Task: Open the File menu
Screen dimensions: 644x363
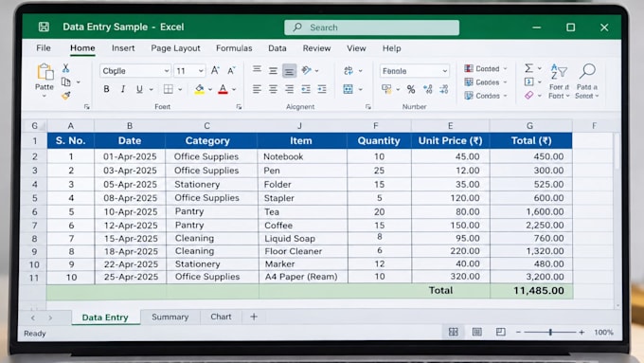Action: pos(44,48)
